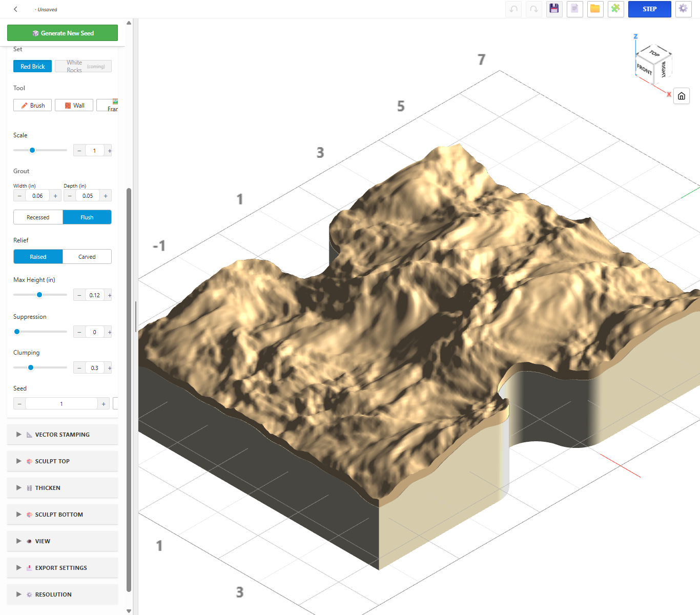
Task: Click the TOP face of the view cube
Action: [654, 53]
